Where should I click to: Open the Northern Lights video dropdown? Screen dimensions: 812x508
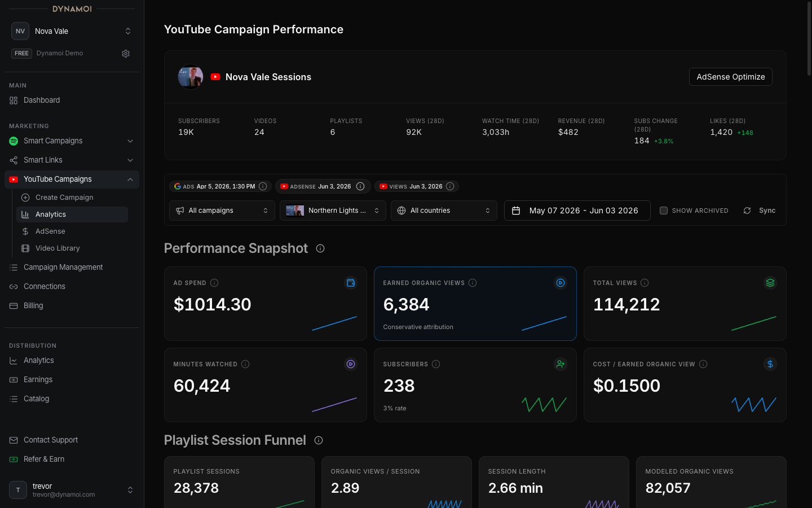[333, 211]
